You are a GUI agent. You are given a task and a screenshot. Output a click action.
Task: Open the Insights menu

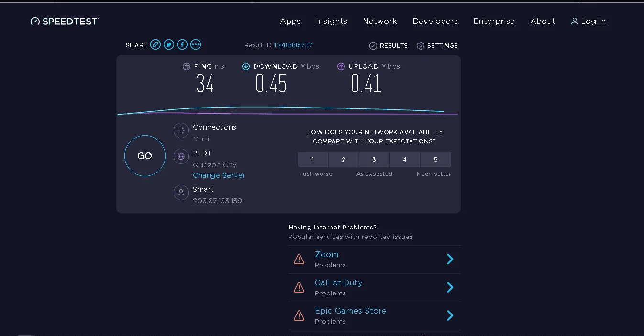pos(332,21)
